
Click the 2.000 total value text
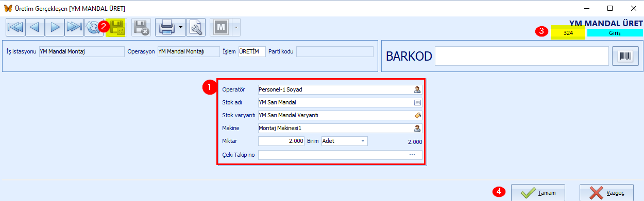(415, 141)
